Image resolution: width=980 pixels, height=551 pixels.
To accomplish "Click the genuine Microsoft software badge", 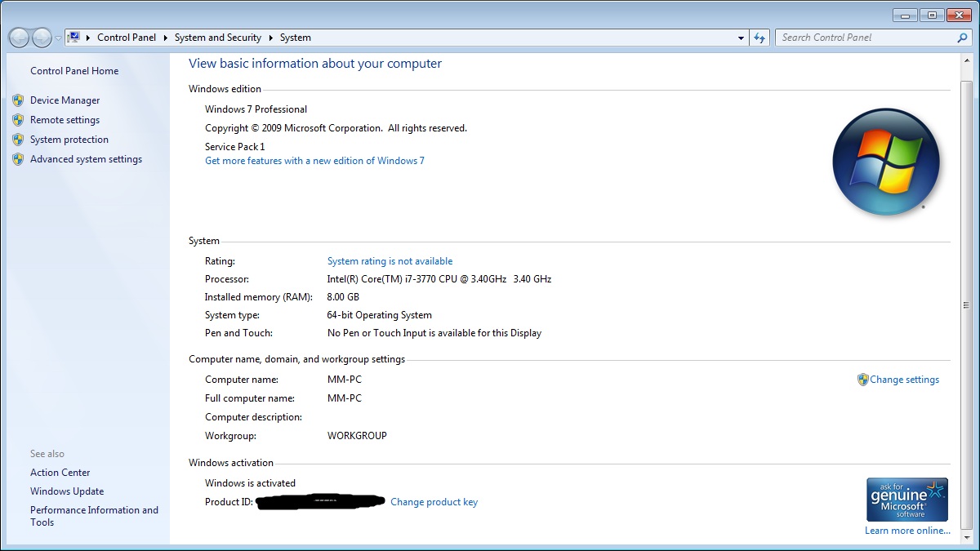I will (907, 500).
